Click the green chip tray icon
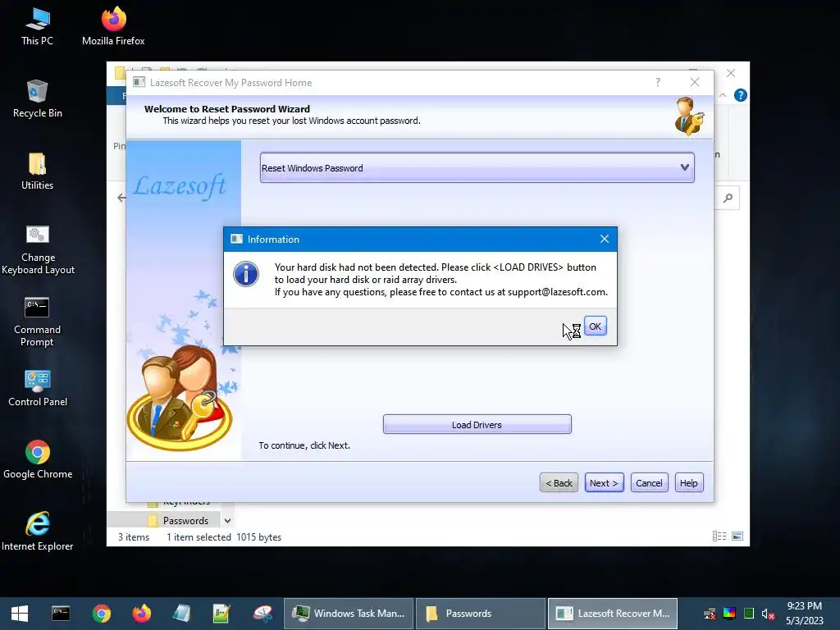This screenshot has height=630, width=840. pos(749,614)
